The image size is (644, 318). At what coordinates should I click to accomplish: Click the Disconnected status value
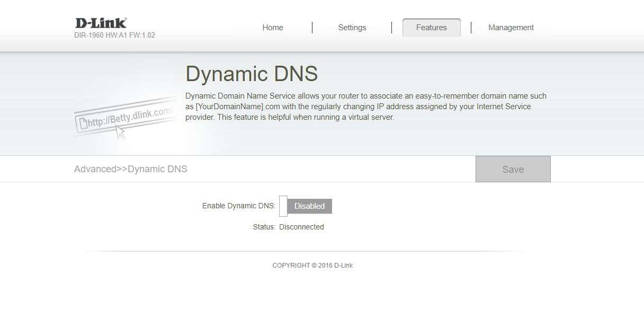[x=301, y=227]
